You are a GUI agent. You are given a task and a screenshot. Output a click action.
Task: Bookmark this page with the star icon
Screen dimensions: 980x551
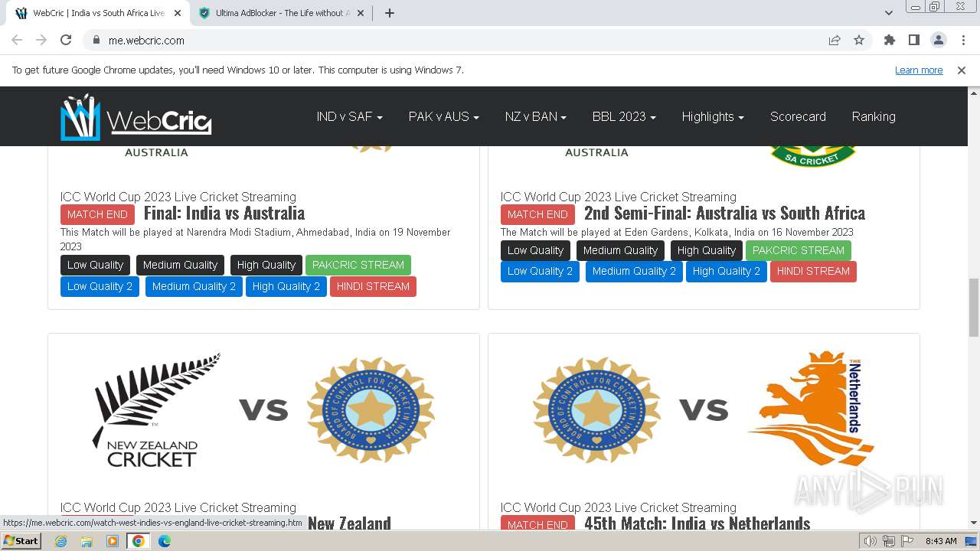click(x=859, y=40)
